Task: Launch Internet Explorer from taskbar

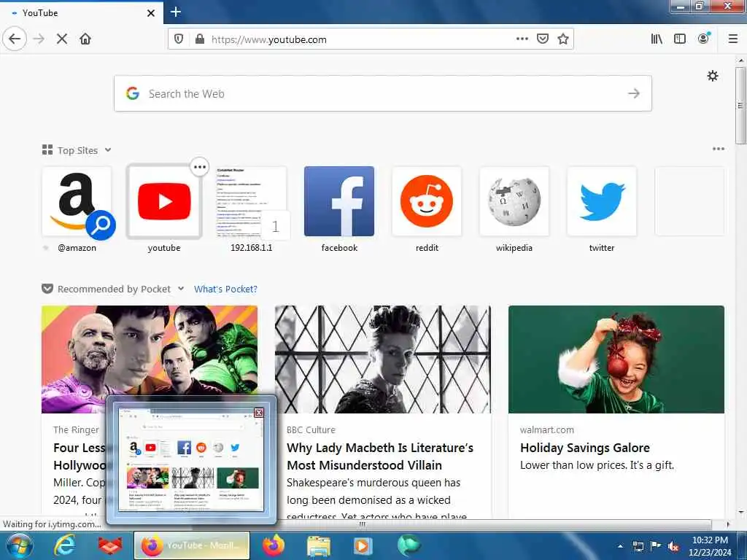Action: point(64,545)
